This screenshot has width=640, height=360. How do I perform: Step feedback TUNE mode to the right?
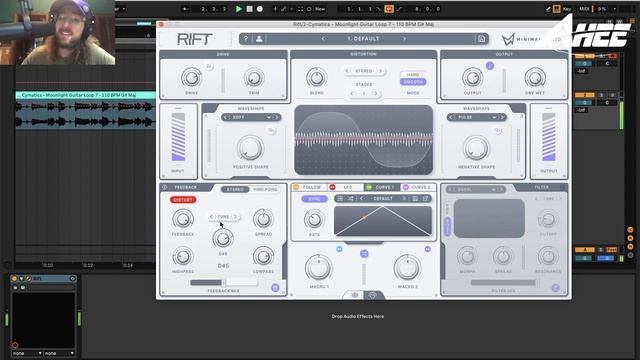tap(236, 217)
